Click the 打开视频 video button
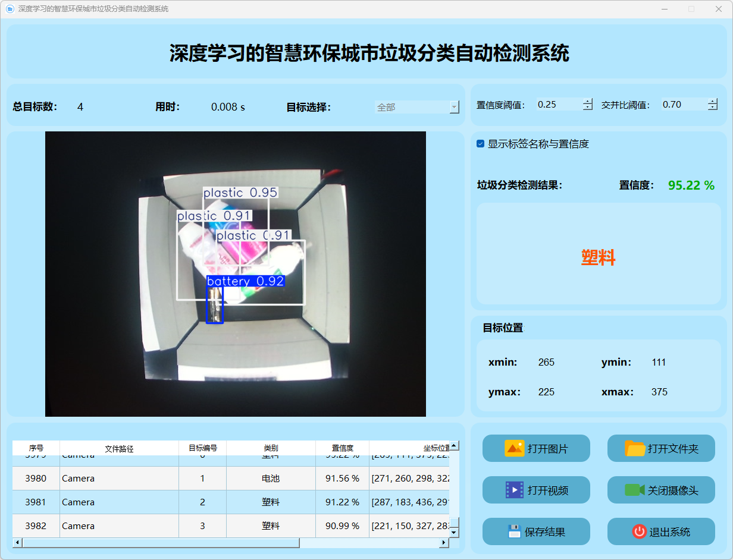The image size is (733, 560). pyautogui.click(x=536, y=490)
